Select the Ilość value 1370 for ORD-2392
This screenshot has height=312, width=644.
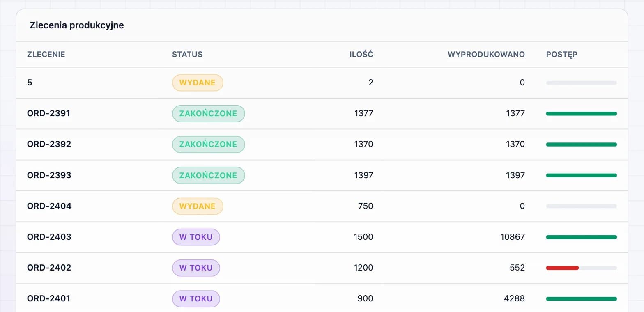[x=364, y=144]
